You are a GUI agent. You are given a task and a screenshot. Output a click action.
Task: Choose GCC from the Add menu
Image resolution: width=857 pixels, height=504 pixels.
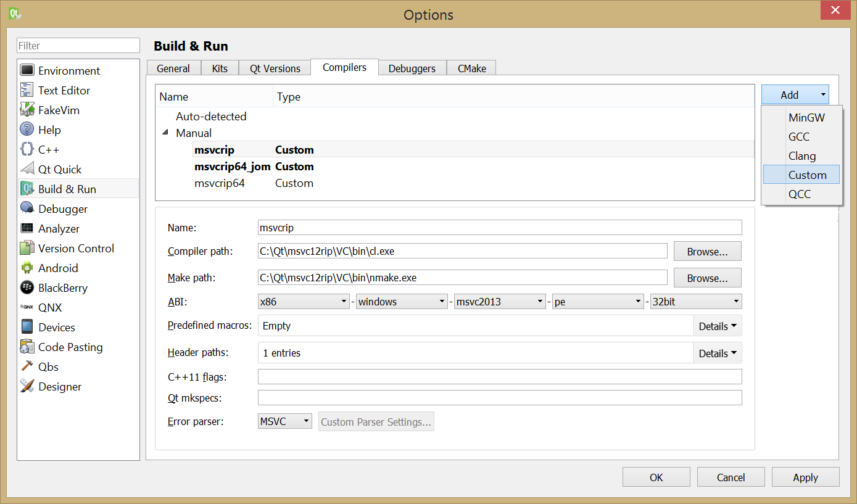click(x=802, y=136)
